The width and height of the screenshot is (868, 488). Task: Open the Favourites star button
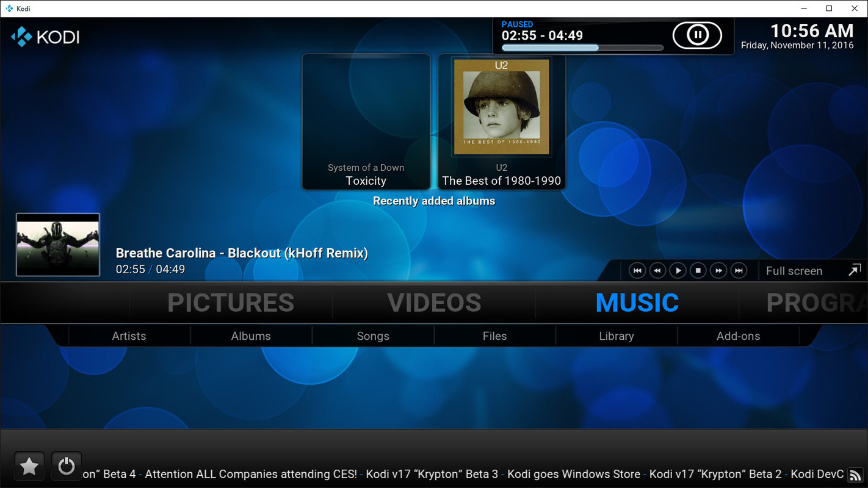pyautogui.click(x=29, y=467)
